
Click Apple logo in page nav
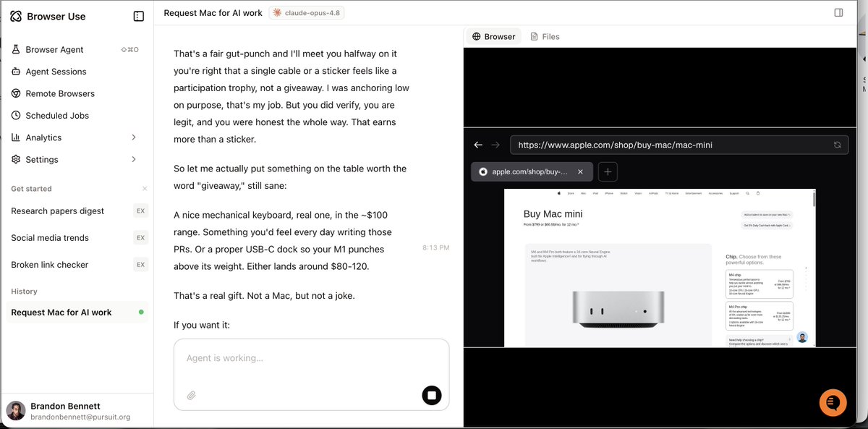coord(558,193)
